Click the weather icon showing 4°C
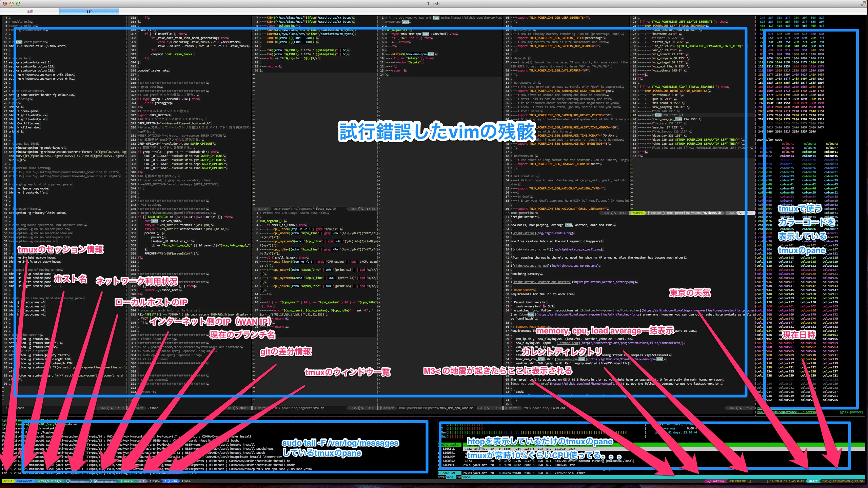Image resolution: width=868 pixels, height=488 pixels. 814,481
